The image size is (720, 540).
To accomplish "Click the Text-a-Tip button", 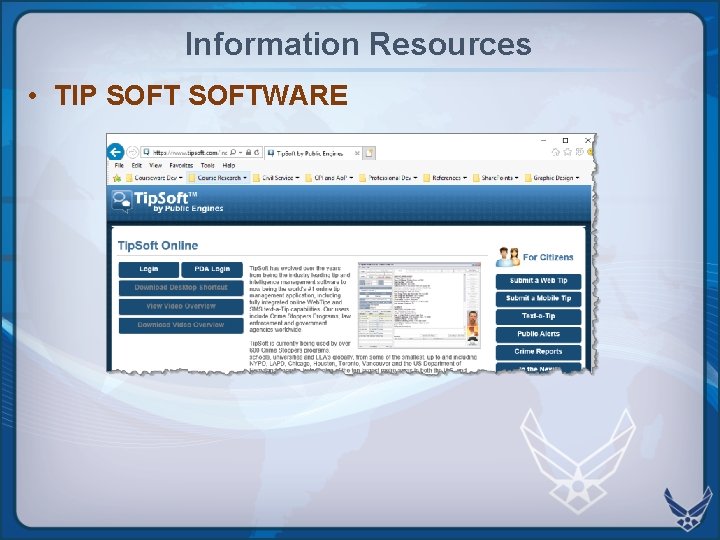I will [538, 316].
